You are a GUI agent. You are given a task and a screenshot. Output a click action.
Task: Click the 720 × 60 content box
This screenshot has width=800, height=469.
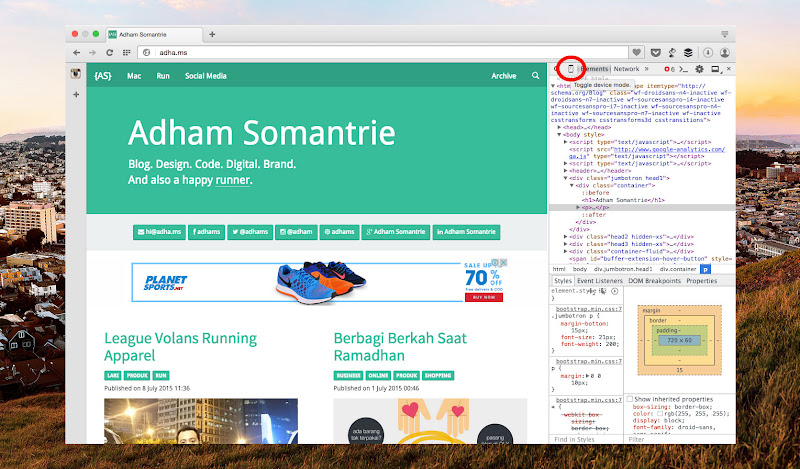[x=680, y=340]
